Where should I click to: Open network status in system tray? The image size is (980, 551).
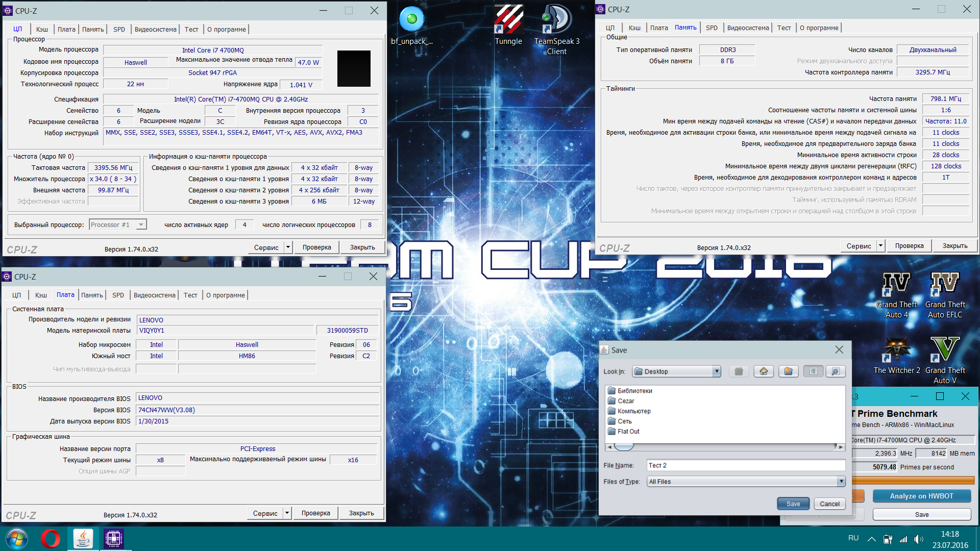click(903, 539)
